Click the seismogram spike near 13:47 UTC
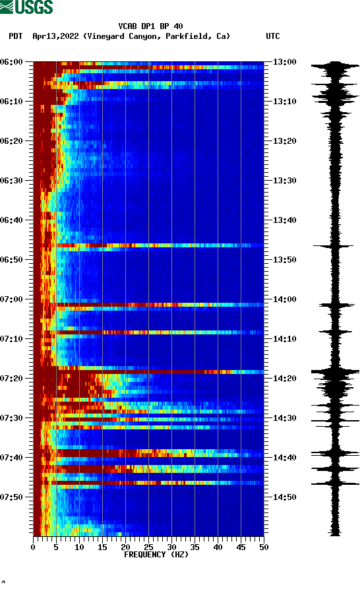364x589 pixels. 334,246
